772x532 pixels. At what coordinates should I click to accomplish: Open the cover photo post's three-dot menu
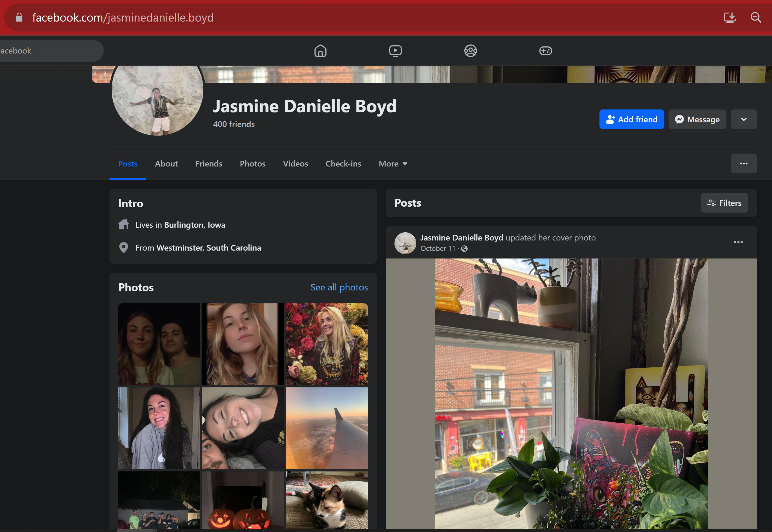pos(738,242)
